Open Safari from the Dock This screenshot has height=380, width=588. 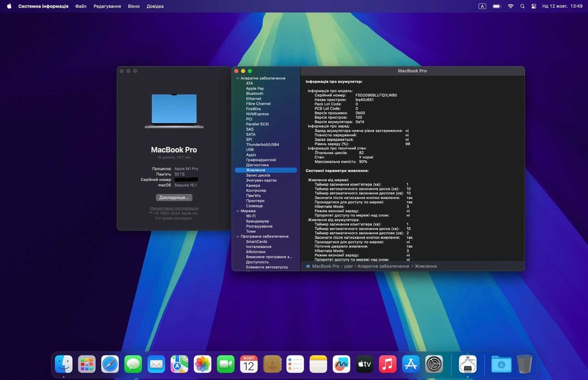110,364
